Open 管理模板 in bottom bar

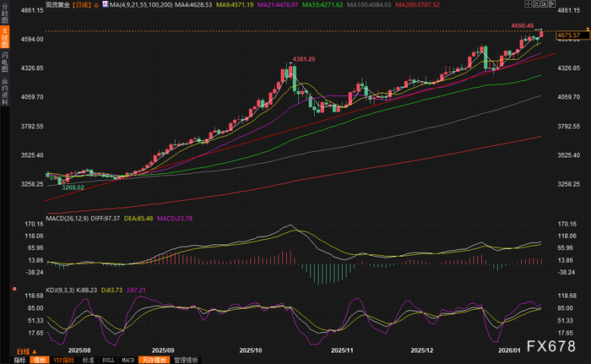click(186, 361)
